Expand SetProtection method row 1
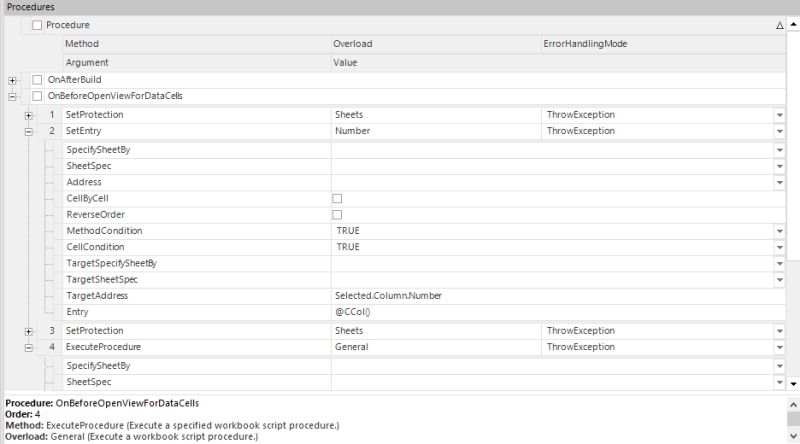The image size is (800, 444). coord(29,115)
